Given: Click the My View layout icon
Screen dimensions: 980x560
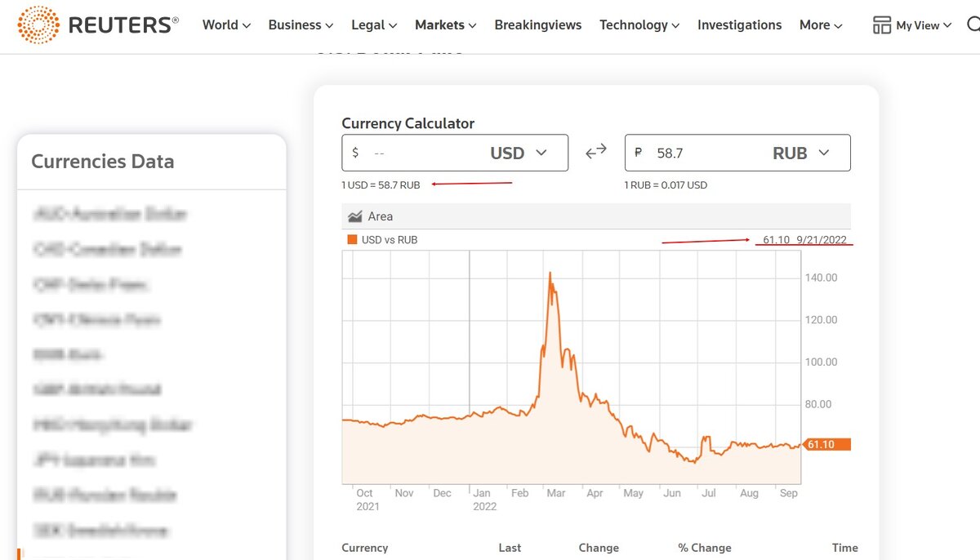Looking at the screenshot, I should pos(881,25).
